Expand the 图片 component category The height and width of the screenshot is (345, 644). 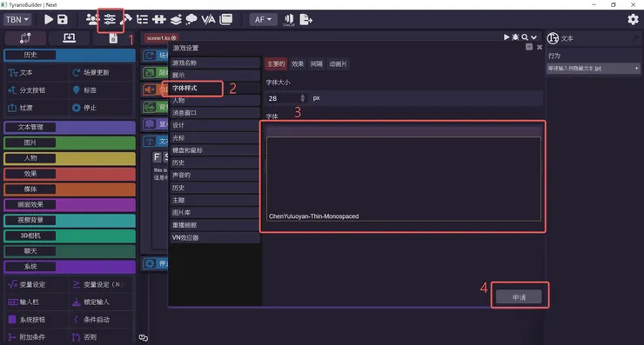(x=70, y=143)
